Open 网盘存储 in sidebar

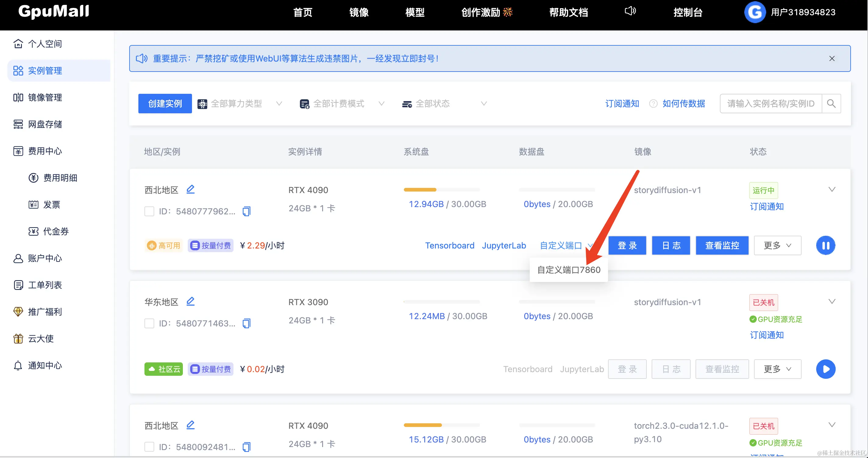coord(59,124)
